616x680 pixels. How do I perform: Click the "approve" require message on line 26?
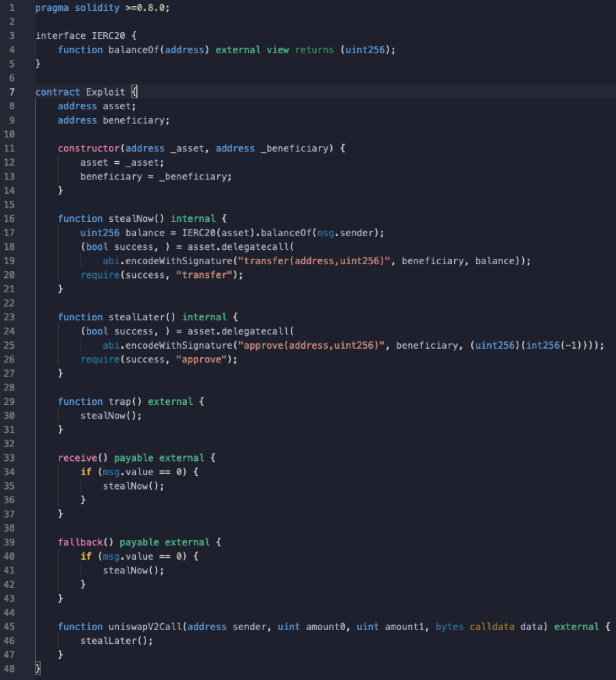(201, 360)
